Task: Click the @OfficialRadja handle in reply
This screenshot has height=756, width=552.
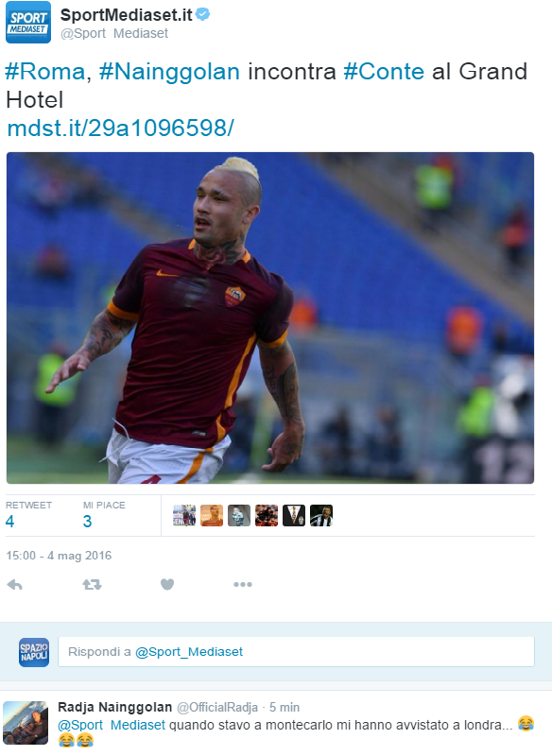Action: click(217, 707)
